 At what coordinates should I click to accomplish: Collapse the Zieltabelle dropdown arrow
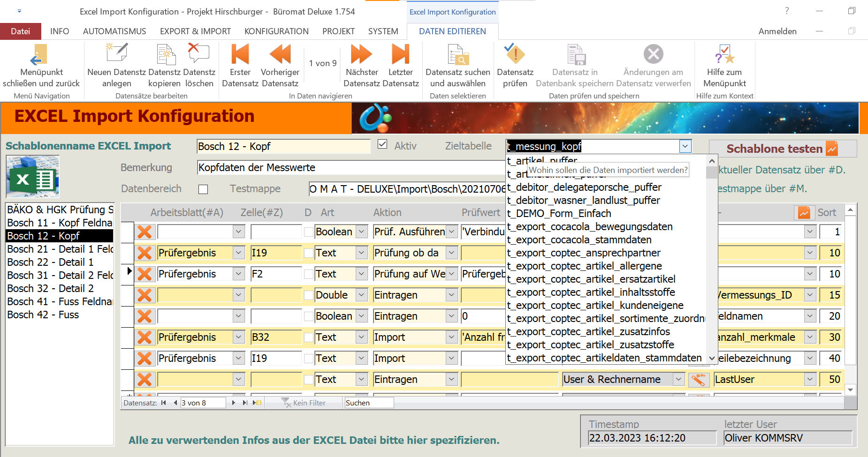[685, 146]
